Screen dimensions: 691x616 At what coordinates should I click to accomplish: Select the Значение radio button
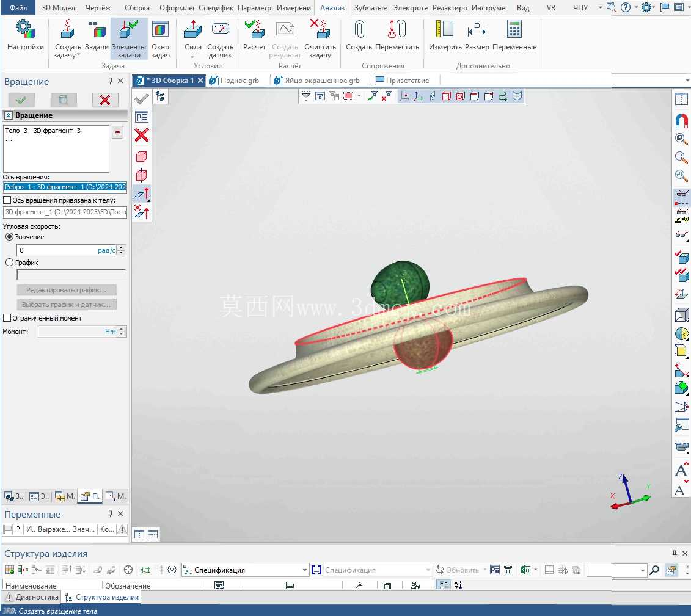pyautogui.click(x=9, y=236)
